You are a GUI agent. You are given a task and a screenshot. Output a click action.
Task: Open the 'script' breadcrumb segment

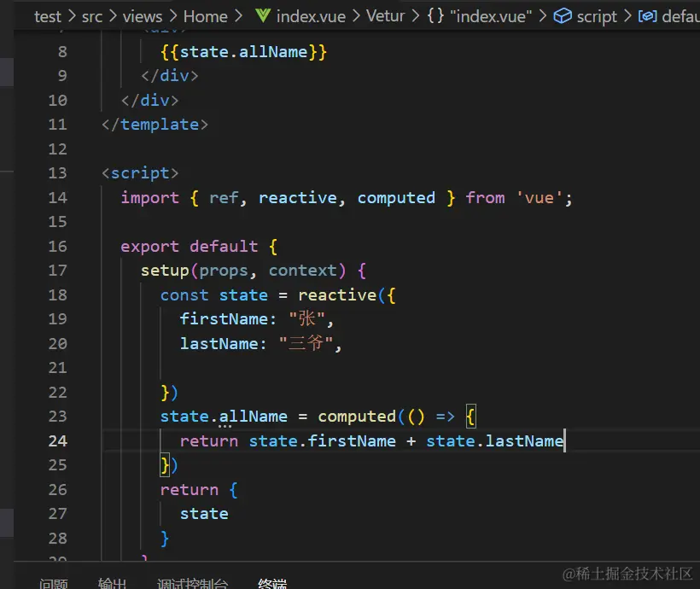(x=597, y=16)
